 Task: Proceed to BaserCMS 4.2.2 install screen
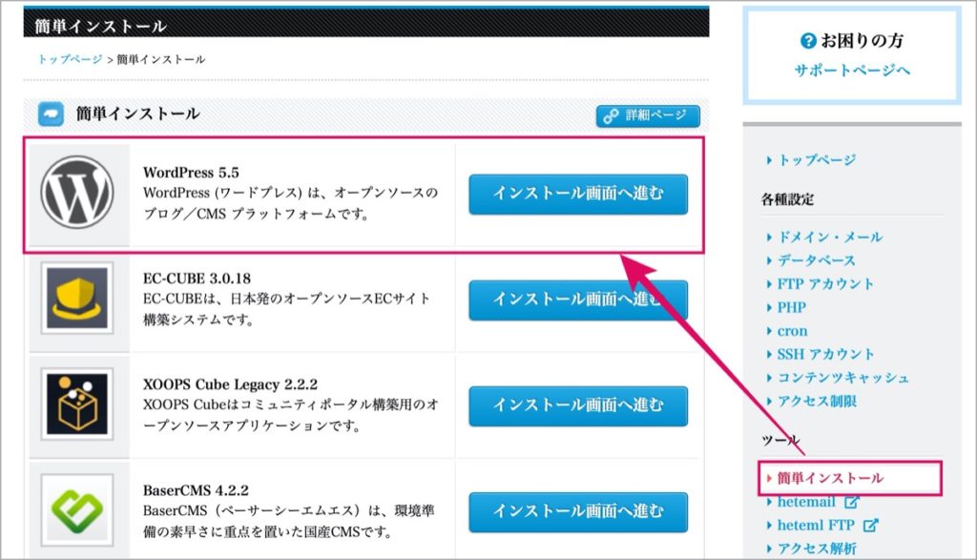[578, 512]
